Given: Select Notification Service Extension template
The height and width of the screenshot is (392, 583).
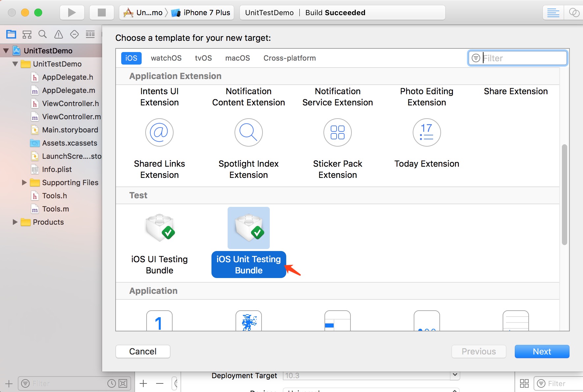Looking at the screenshot, I should click(x=338, y=97).
